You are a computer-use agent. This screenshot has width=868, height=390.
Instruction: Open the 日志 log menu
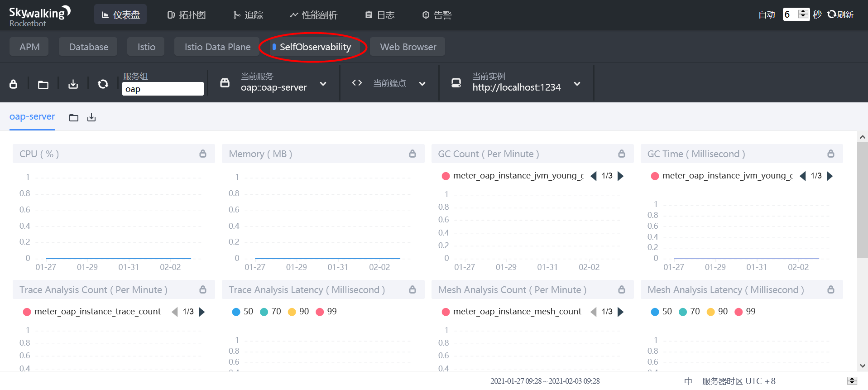(380, 15)
